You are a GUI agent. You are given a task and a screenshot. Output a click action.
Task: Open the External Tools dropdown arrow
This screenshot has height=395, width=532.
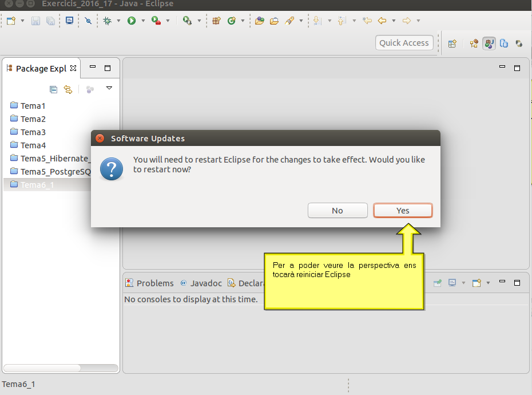pos(199,21)
